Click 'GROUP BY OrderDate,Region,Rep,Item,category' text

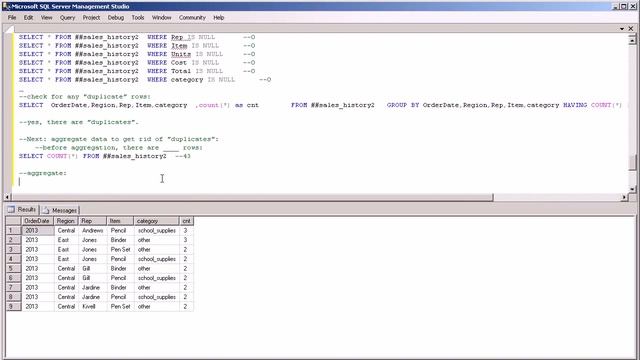click(473, 105)
